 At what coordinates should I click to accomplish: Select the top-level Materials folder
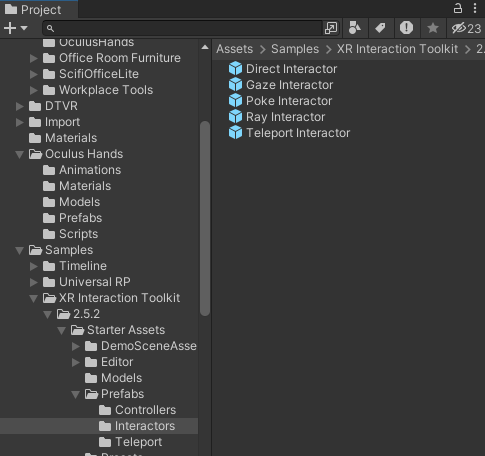click(x=63, y=138)
